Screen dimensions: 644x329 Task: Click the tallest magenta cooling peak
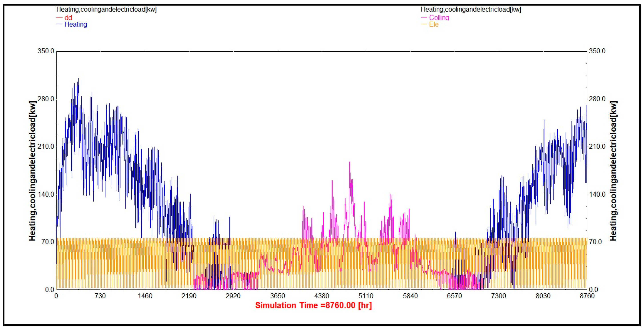coord(349,162)
